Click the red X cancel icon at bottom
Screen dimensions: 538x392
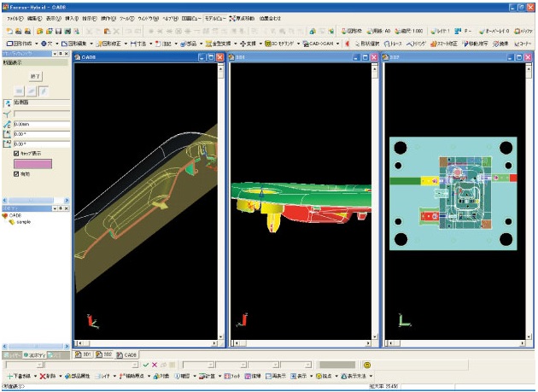pyautogui.click(x=155, y=365)
